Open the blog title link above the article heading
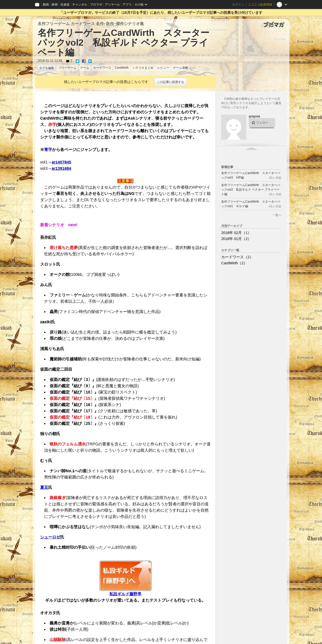The width and height of the screenshot is (322, 644). click(x=91, y=24)
